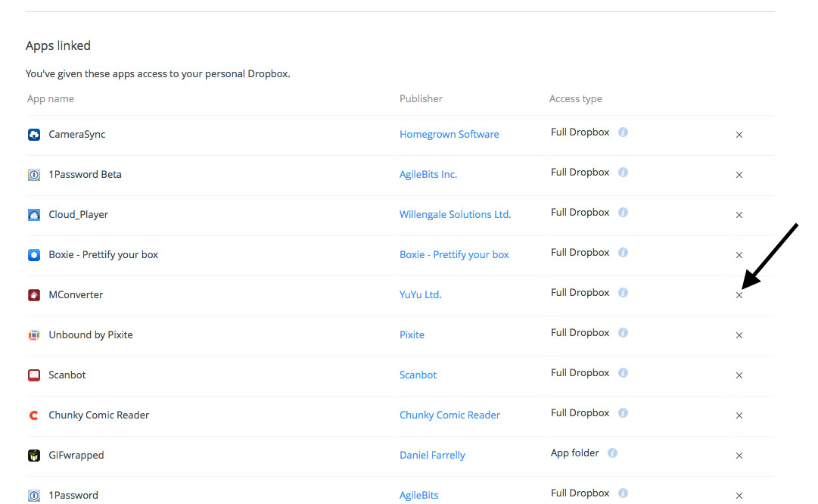818x504 pixels.
Task: Select 'Boxie - Prettify your box' app name
Action: 104,255
